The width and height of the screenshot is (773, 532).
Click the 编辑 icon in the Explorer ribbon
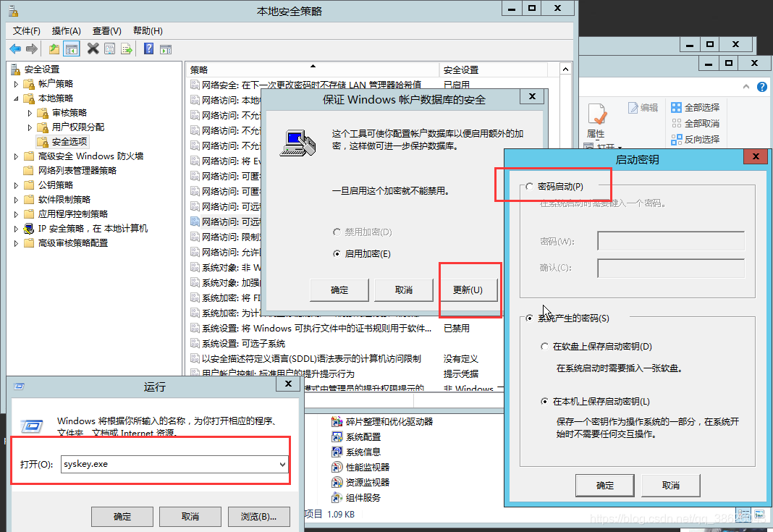click(633, 107)
